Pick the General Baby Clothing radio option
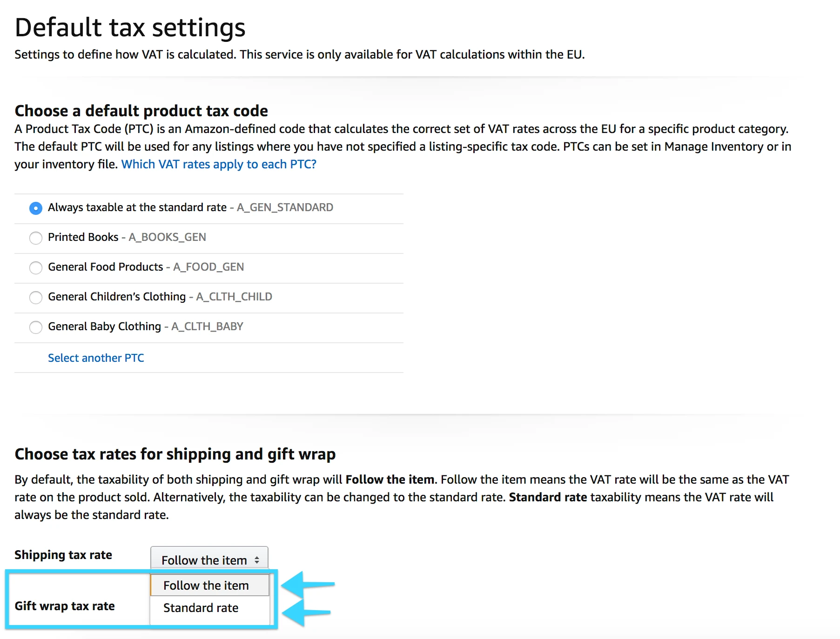 [36, 327]
